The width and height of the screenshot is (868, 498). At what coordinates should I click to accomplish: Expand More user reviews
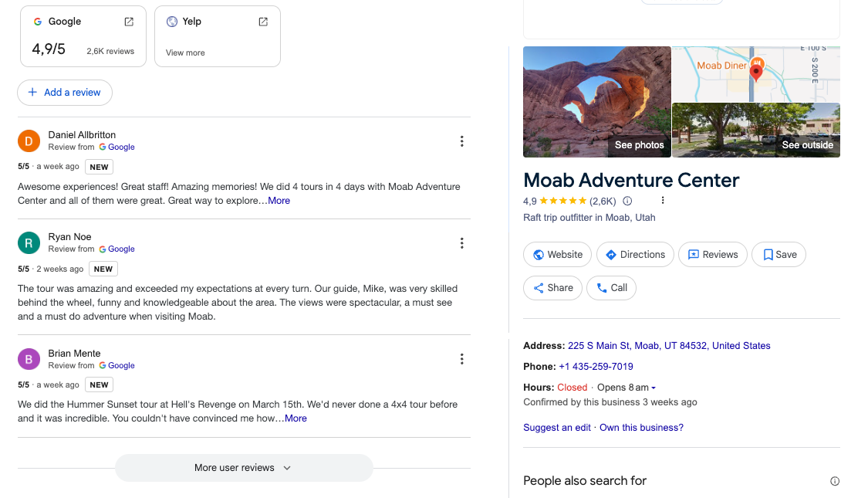click(244, 468)
